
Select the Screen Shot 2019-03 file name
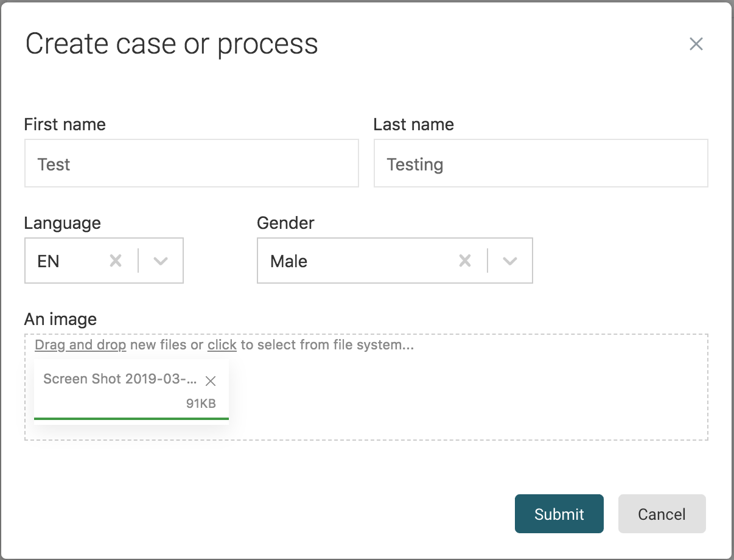(x=120, y=379)
